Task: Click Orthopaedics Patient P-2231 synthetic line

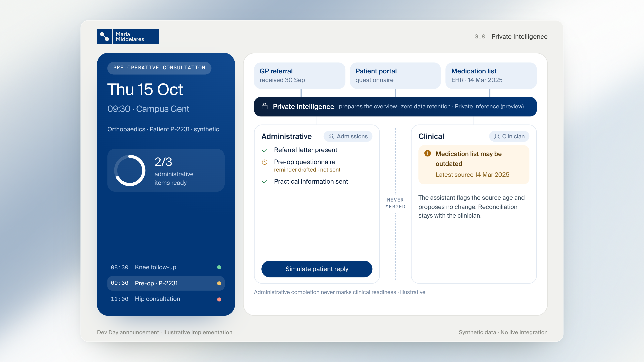Action: pos(163,129)
